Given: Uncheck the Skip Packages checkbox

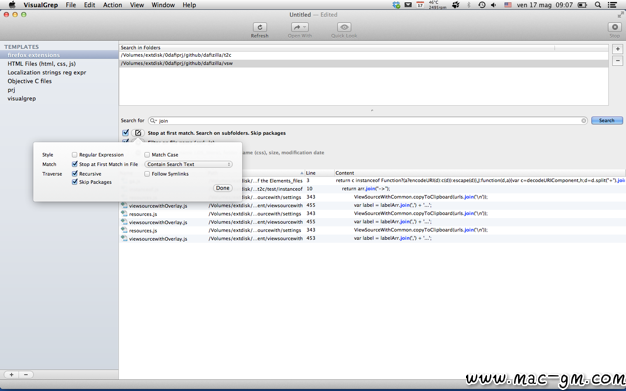Looking at the screenshot, I should point(75,182).
